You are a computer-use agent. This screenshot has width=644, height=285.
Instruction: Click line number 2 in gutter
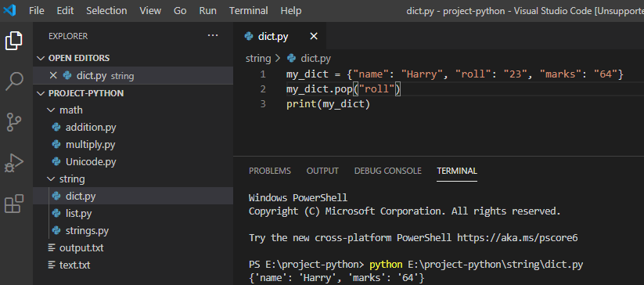[x=263, y=89]
